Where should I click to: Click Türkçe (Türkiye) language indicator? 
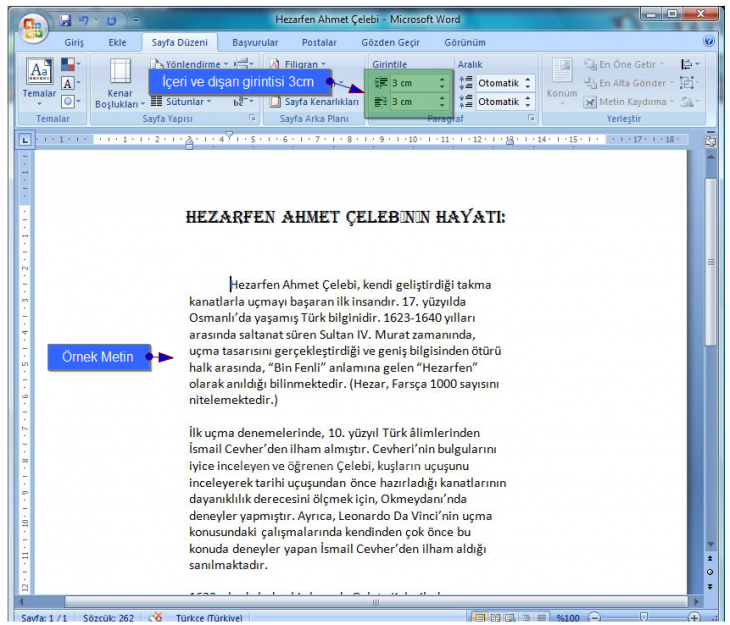tap(209, 618)
